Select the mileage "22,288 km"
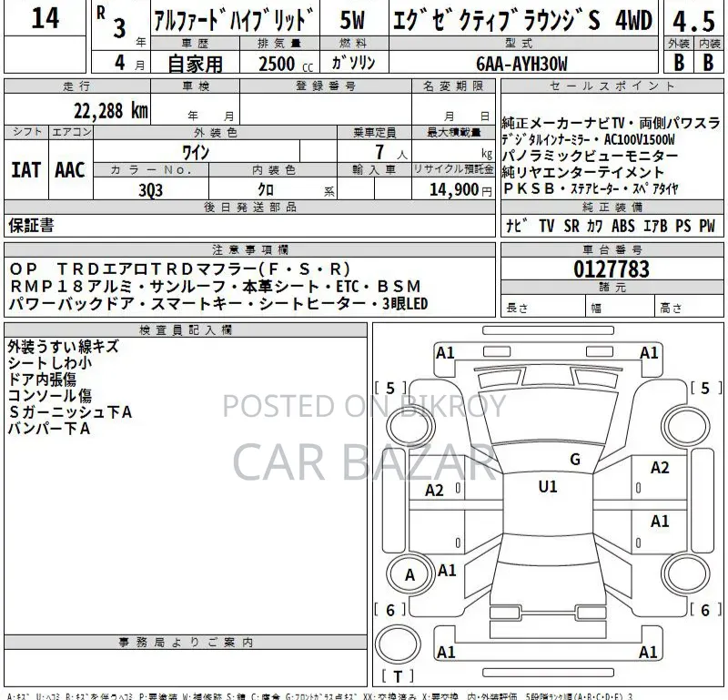This screenshot has height=700, width=728. click(x=111, y=111)
